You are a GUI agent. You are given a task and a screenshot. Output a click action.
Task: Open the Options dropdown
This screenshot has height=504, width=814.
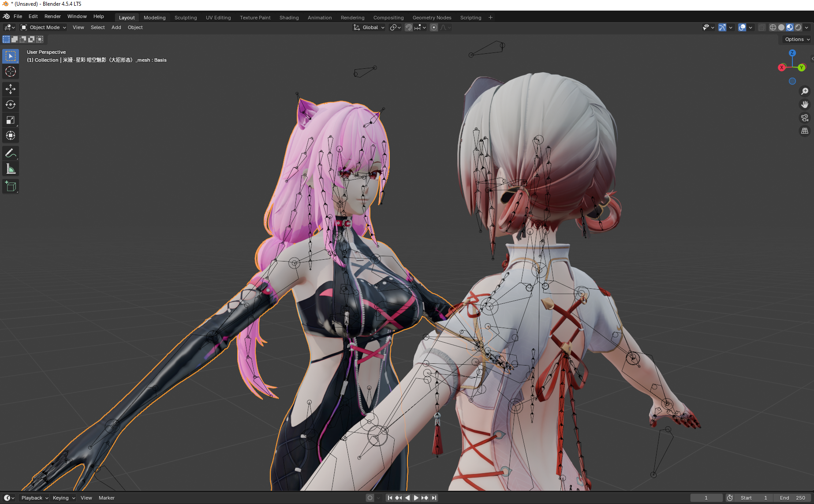point(797,39)
